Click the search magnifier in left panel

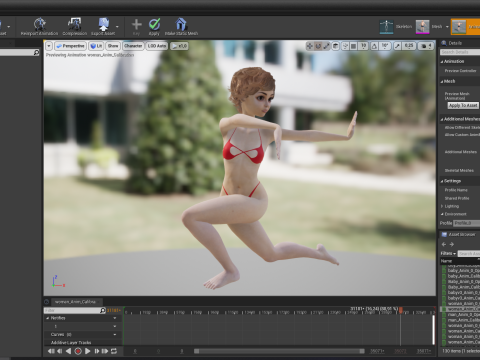tap(36, 52)
